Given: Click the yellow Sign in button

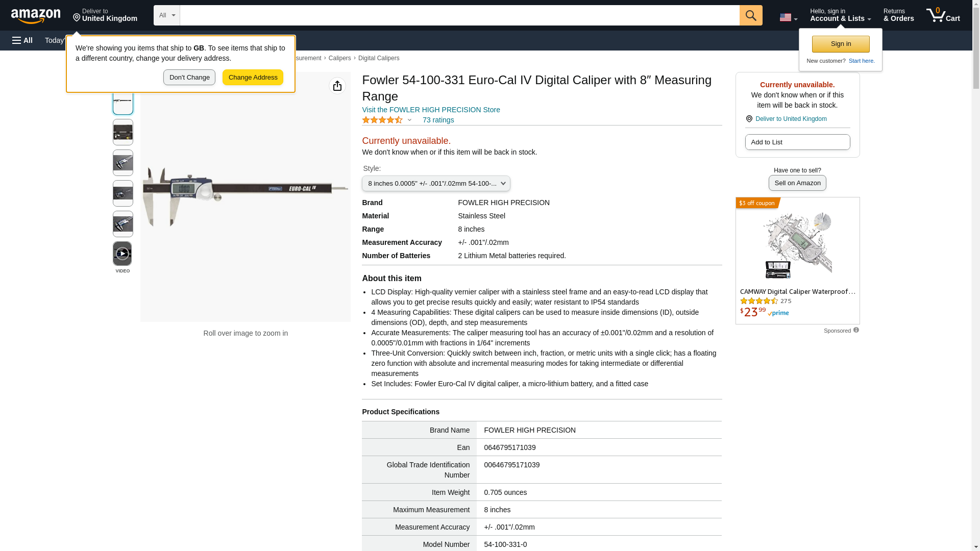Looking at the screenshot, I should click(841, 44).
